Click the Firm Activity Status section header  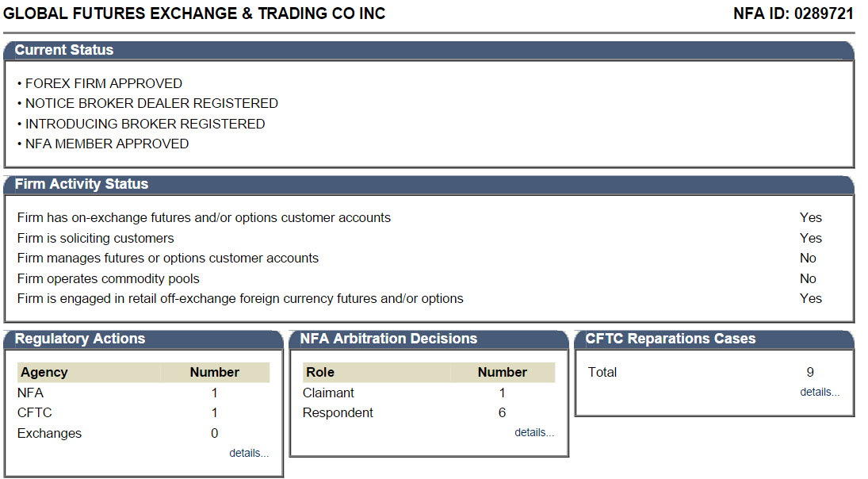pos(429,184)
